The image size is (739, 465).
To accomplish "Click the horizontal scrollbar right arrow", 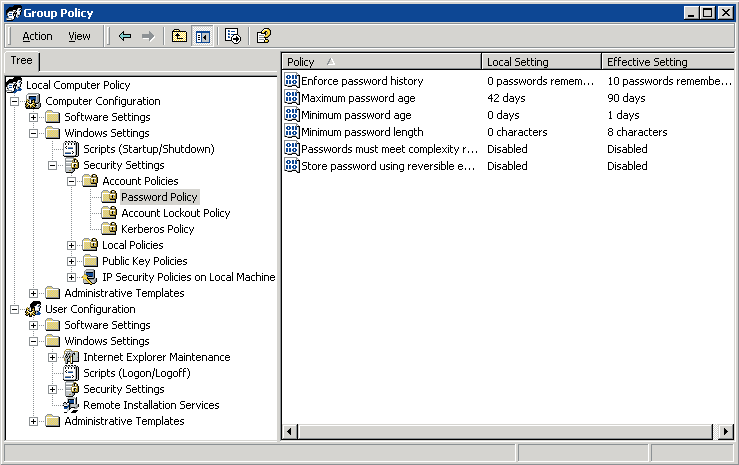I will click(726, 431).
